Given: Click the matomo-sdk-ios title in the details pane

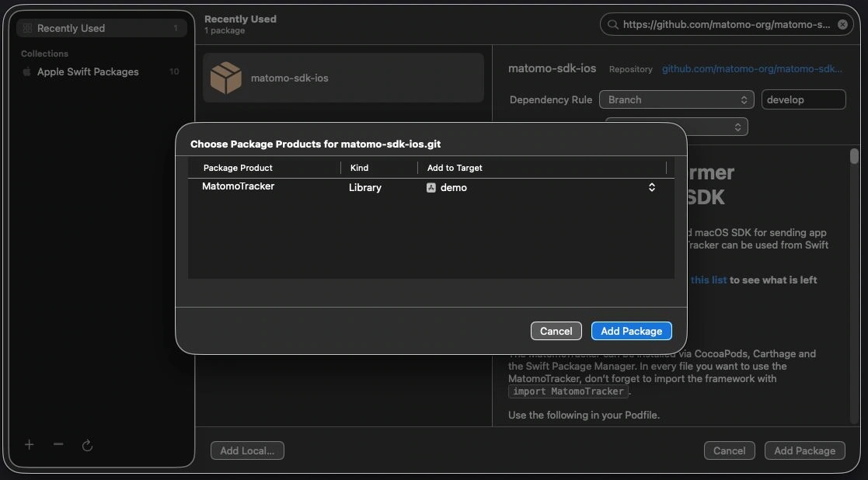Looking at the screenshot, I should [x=552, y=68].
